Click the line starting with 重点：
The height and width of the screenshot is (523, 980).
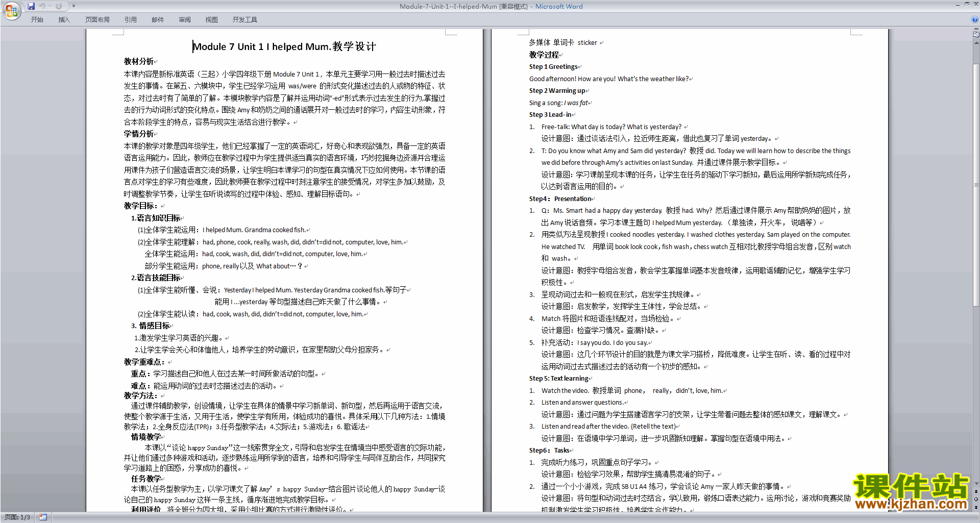[x=226, y=373]
